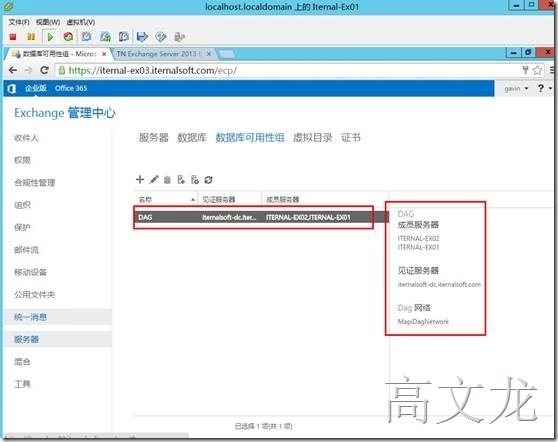Take a snapshot of the virtual machine
This screenshot has height=442, width=558.
tap(86, 37)
